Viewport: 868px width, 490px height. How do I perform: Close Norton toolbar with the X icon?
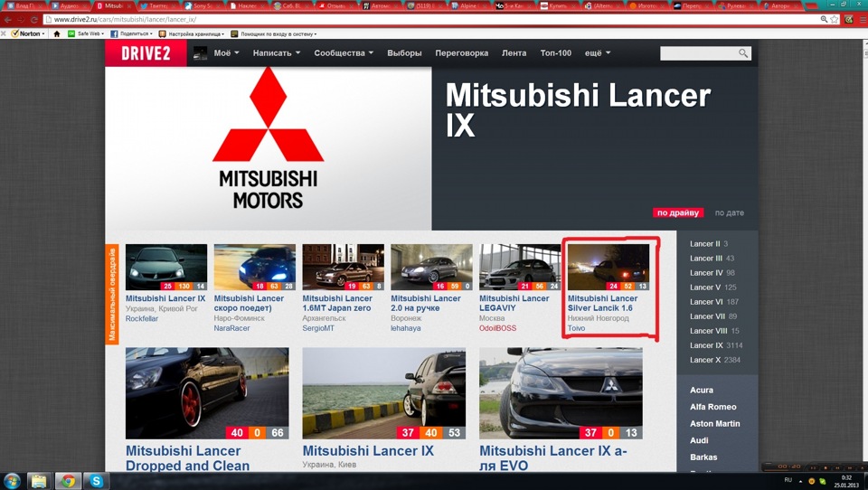click(4, 33)
